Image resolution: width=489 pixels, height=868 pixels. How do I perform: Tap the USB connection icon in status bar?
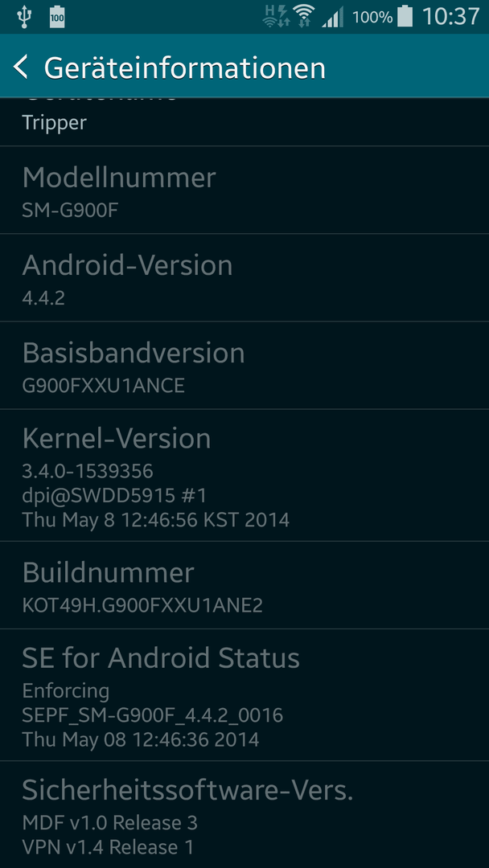(24, 17)
